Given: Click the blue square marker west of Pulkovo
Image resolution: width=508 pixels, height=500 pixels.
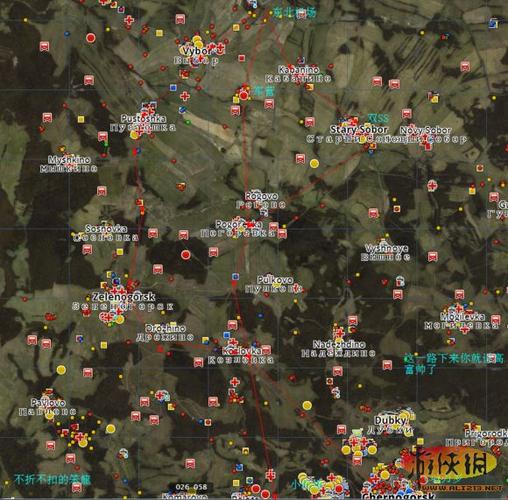Looking at the screenshot, I should pos(235,276).
